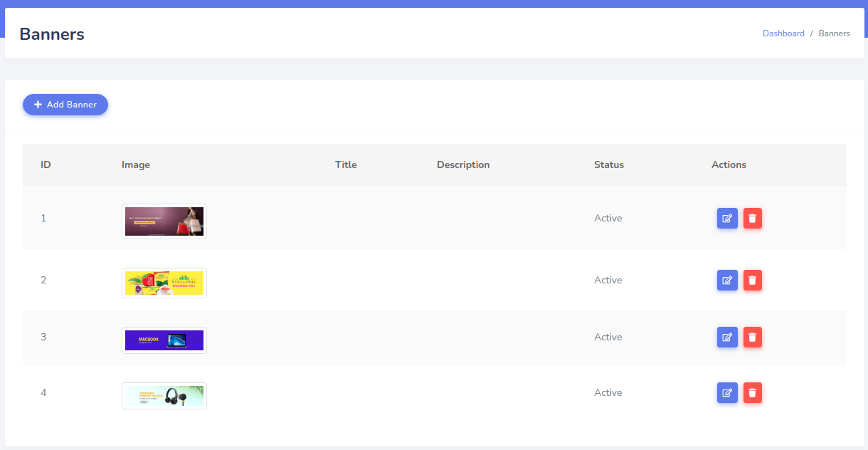Select the Active status of banner 1
The image size is (868, 450).
[608, 218]
